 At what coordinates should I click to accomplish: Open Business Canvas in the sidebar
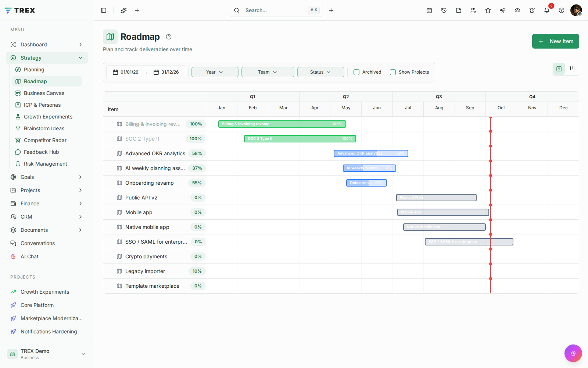click(x=47, y=93)
